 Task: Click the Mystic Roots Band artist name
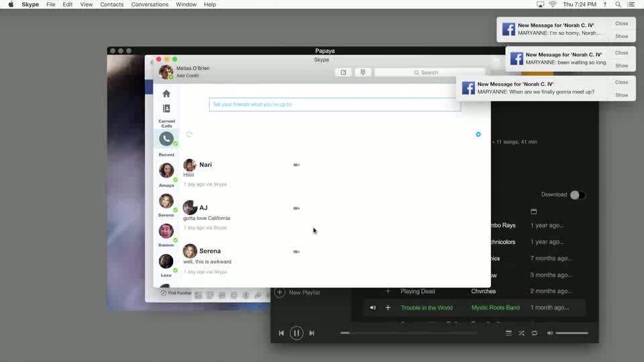point(495,308)
